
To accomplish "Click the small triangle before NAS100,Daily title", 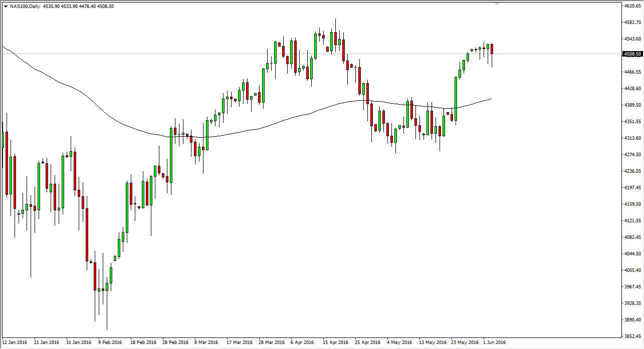I will pos(5,7).
